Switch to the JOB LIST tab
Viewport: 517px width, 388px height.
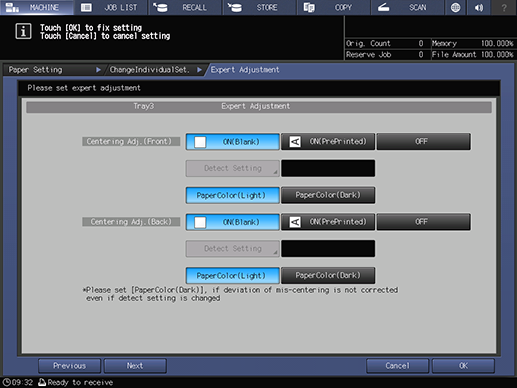[x=111, y=7]
